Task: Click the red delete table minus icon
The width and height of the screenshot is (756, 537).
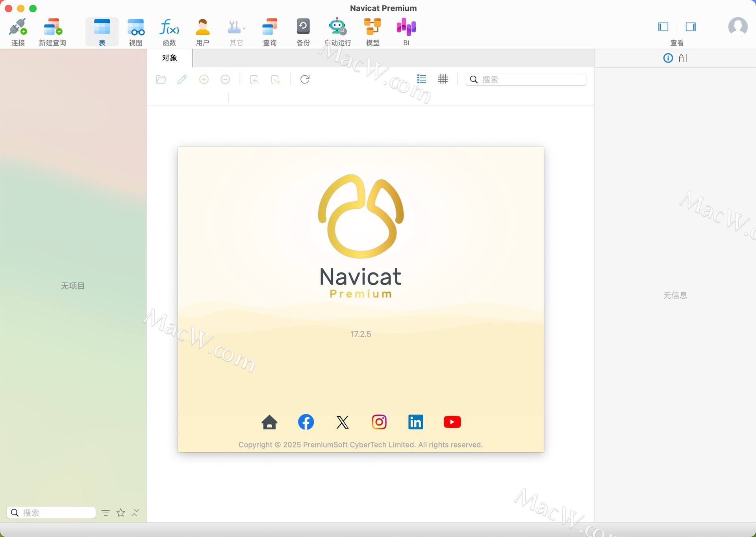Action: pos(225,80)
